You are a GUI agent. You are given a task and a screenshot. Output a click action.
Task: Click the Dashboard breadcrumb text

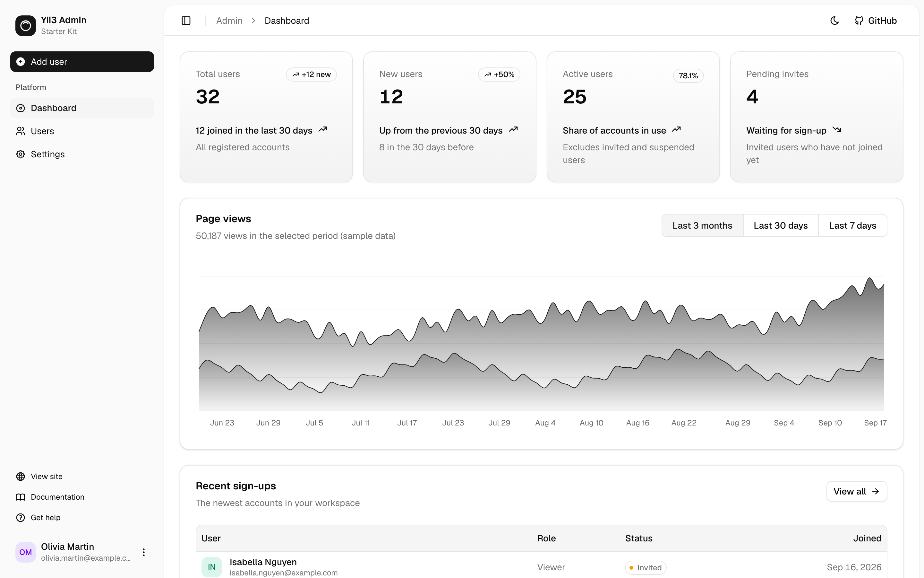pos(287,21)
